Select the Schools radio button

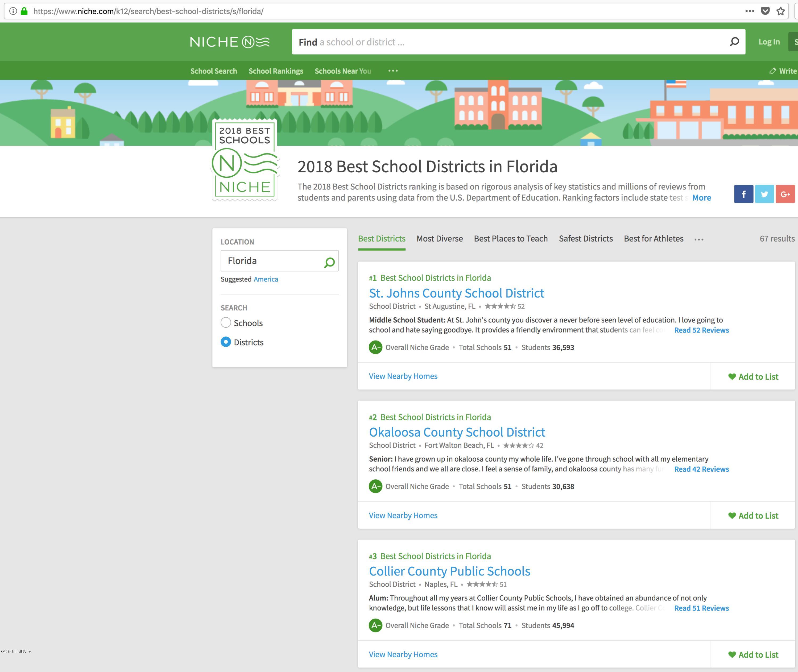(x=226, y=323)
